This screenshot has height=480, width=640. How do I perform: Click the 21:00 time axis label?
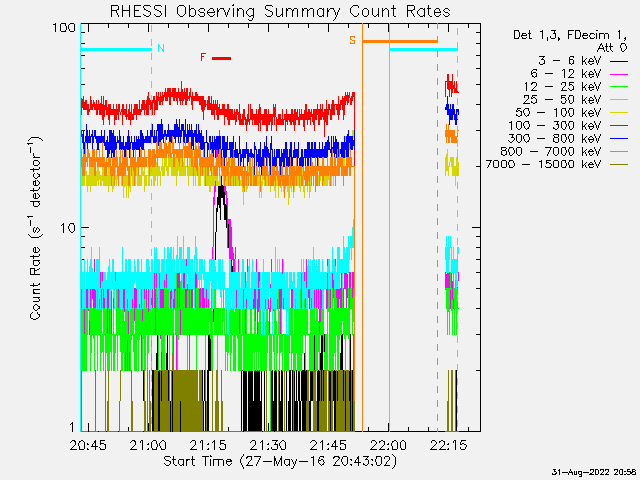click(148, 445)
